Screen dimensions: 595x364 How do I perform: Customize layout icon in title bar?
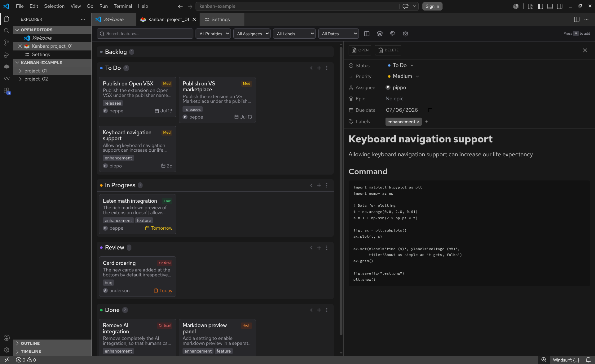(x=531, y=6)
